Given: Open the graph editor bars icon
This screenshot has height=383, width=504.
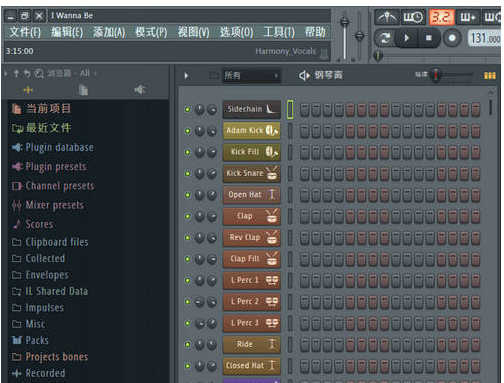Looking at the screenshot, I should 490,76.
